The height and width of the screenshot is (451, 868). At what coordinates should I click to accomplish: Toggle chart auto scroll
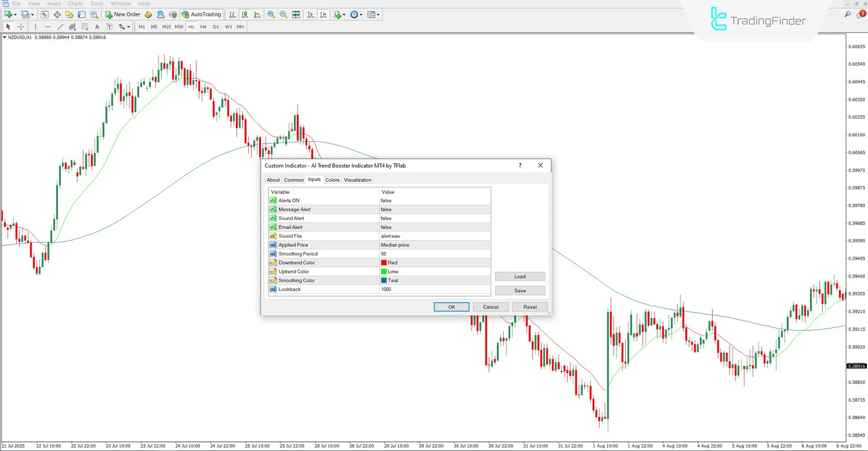(310, 14)
